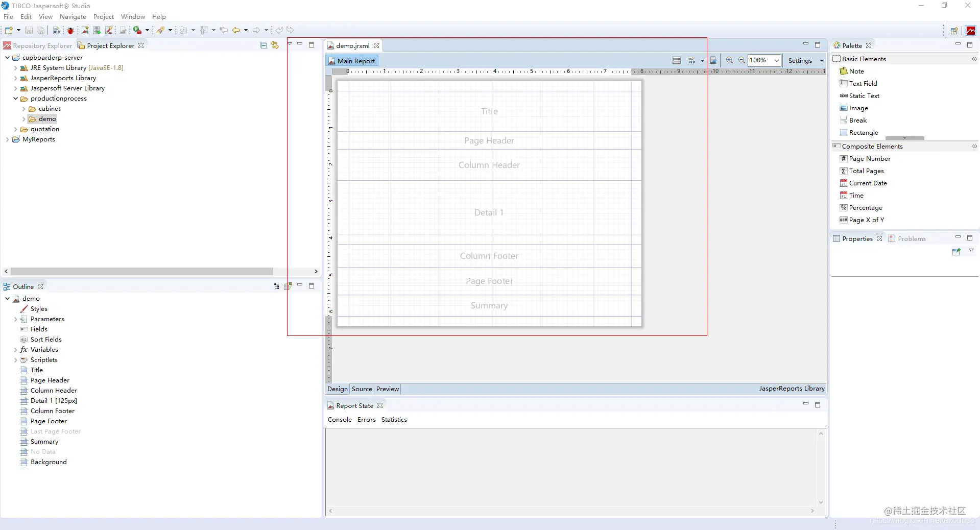Screen dimensions: 980x530
Task: Switch to the Preview editor tab
Action: (x=388, y=389)
